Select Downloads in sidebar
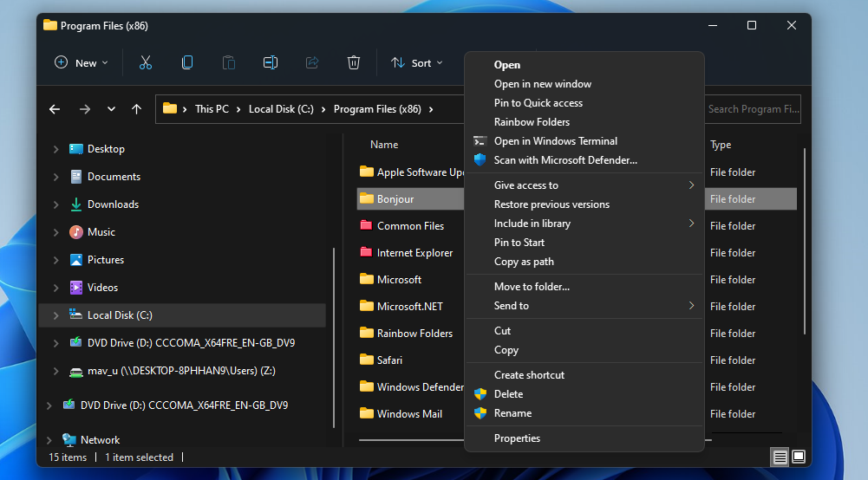 (113, 204)
